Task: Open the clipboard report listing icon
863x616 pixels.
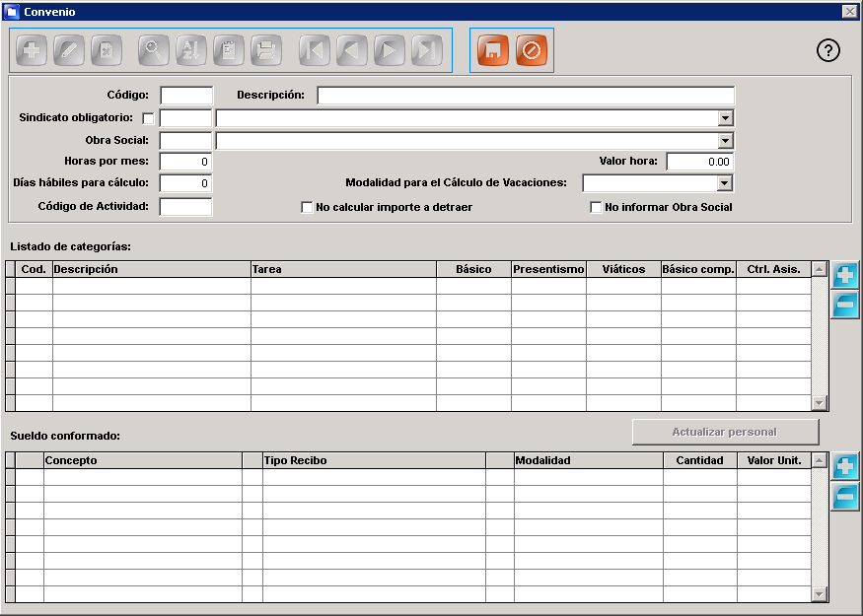Action: (x=229, y=50)
